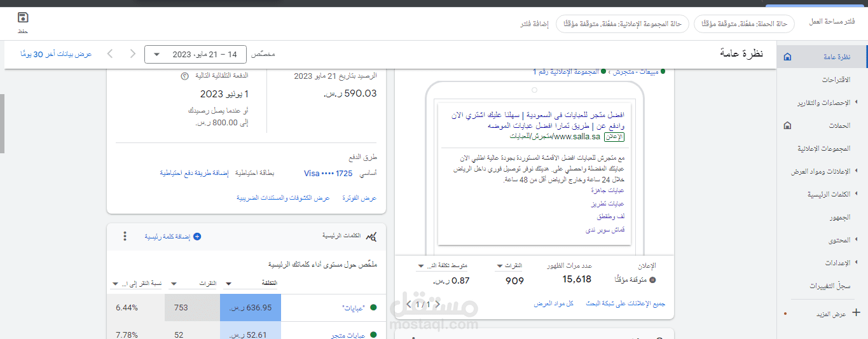Click the 590.03 ر.س. balance amount
The height and width of the screenshot is (339, 868).
(350, 93)
